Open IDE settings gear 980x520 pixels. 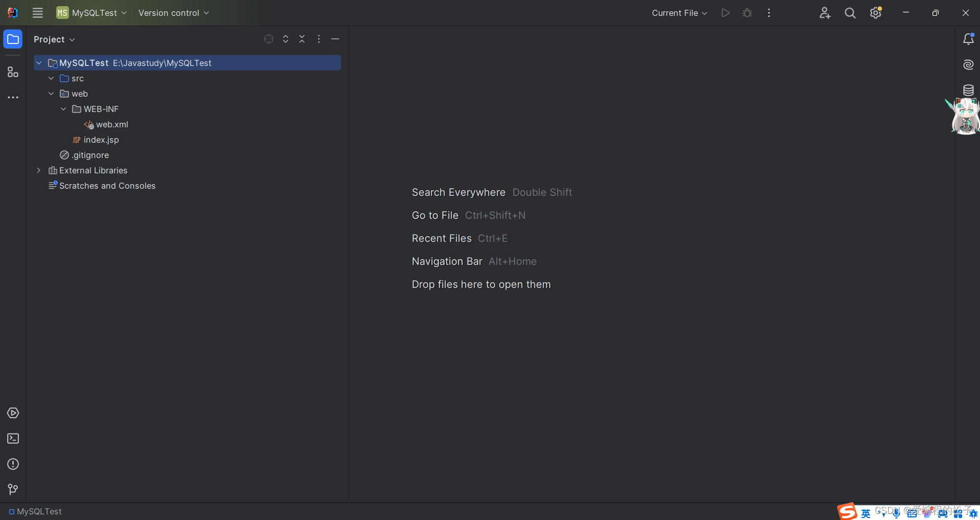click(876, 13)
